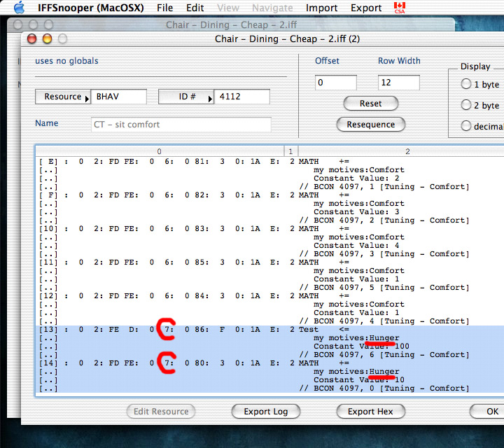
Task: Select the 2 byte display option
Action: click(x=466, y=105)
